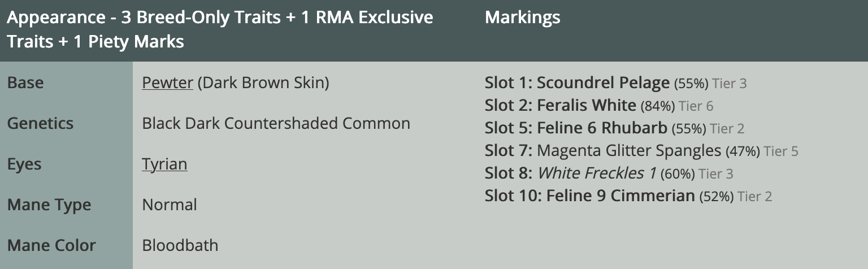Select the Slot 7 Magenta Glitter Spangles marking
Screen dimensions: 868x269
(x=629, y=151)
